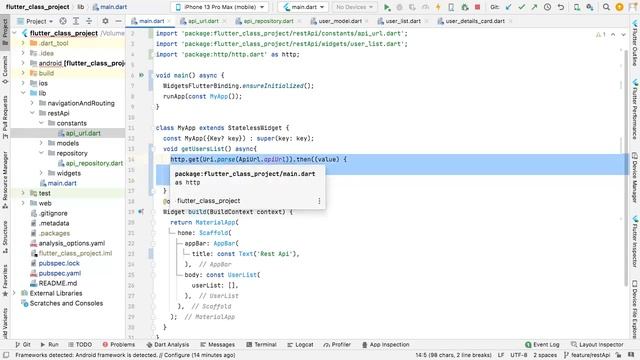Collapse the constants folder
This screenshot has height=360, width=640.
(41, 123)
